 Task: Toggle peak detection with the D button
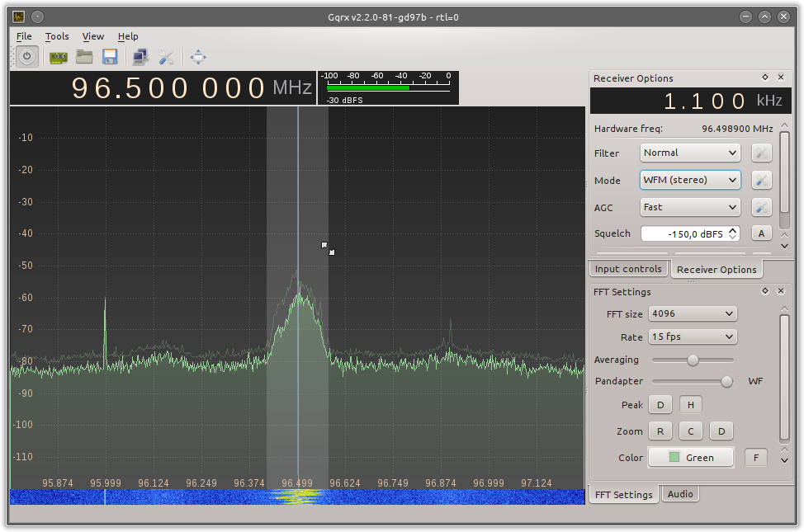(660, 404)
